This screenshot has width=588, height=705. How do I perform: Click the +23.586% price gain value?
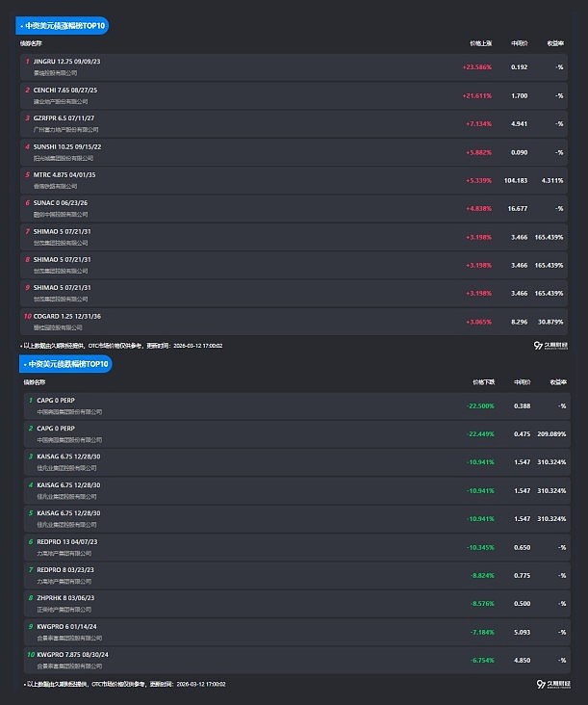click(x=476, y=66)
